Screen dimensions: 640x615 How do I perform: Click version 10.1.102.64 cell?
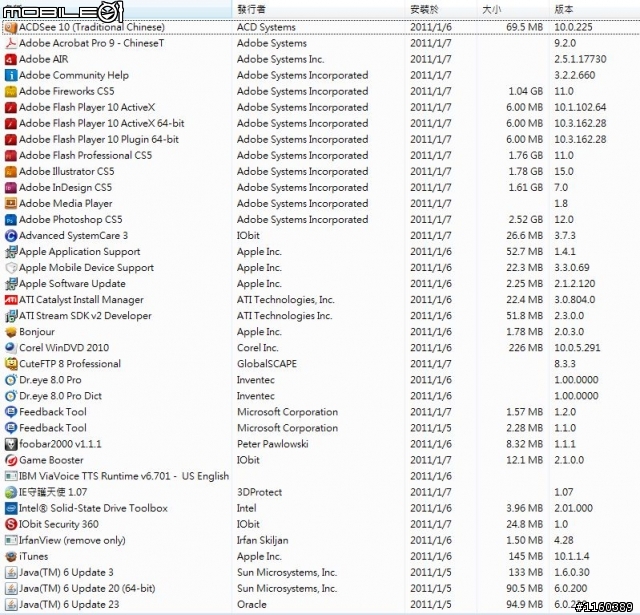[580, 107]
